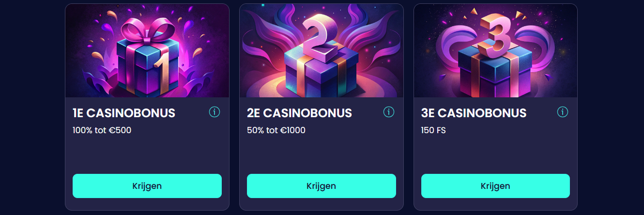Click Krijgen under 1E Casinobonus
This screenshot has width=644, height=215.
point(147,186)
